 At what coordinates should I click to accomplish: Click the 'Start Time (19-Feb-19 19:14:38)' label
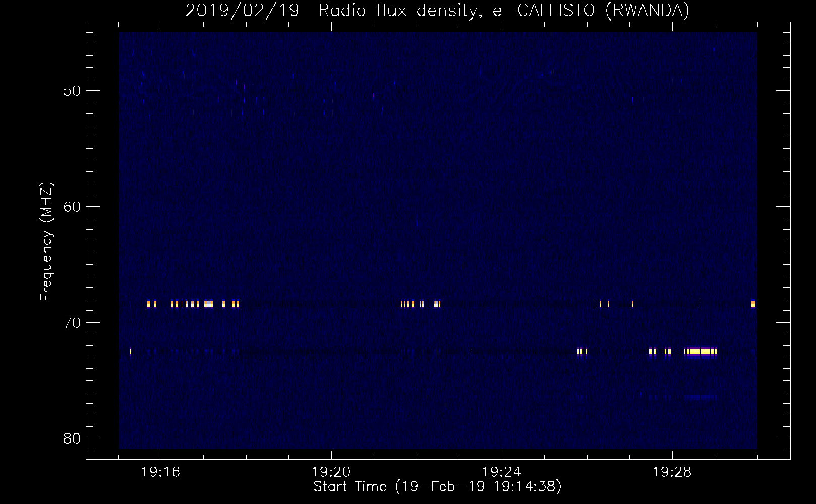pos(437,487)
